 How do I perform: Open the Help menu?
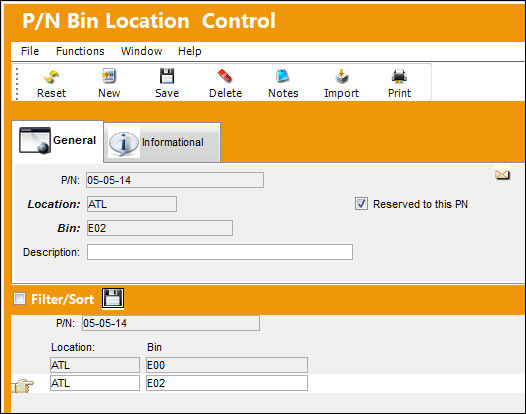pyautogui.click(x=190, y=51)
